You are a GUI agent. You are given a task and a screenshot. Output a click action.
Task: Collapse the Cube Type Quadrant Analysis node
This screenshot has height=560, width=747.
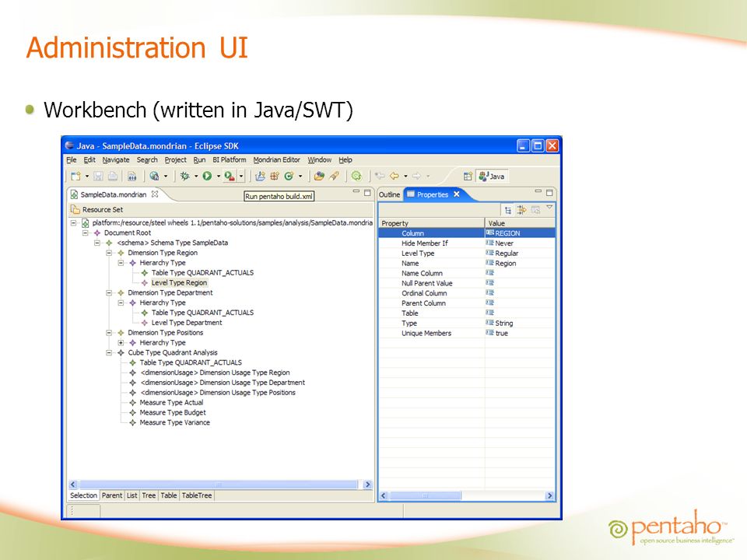(x=109, y=353)
